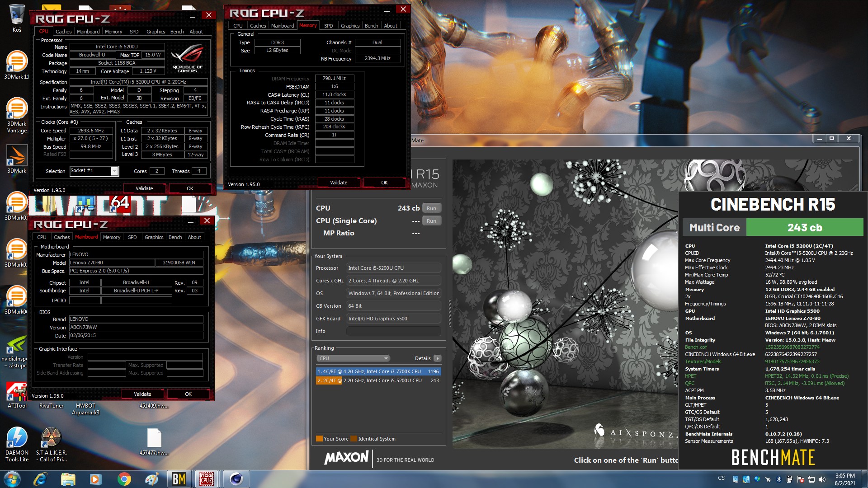Run the CPU (Single Core) test
868x488 pixels.
[431, 221]
